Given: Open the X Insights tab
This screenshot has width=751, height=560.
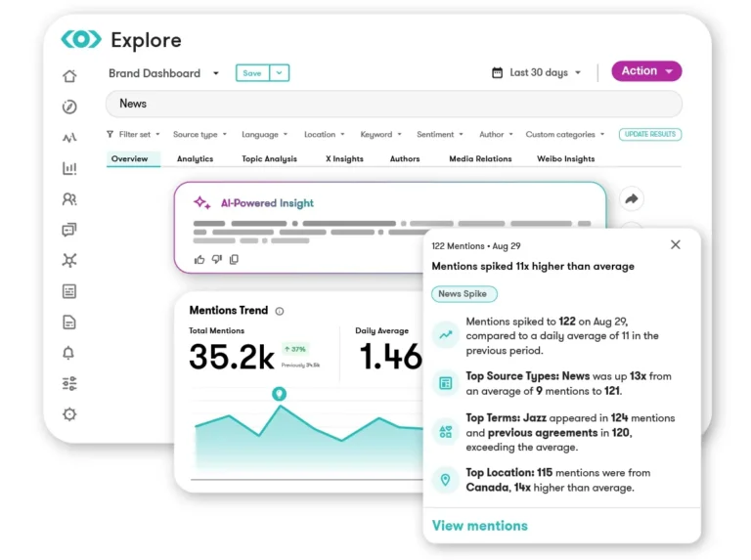Looking at the screenshot, I should 344,159.
